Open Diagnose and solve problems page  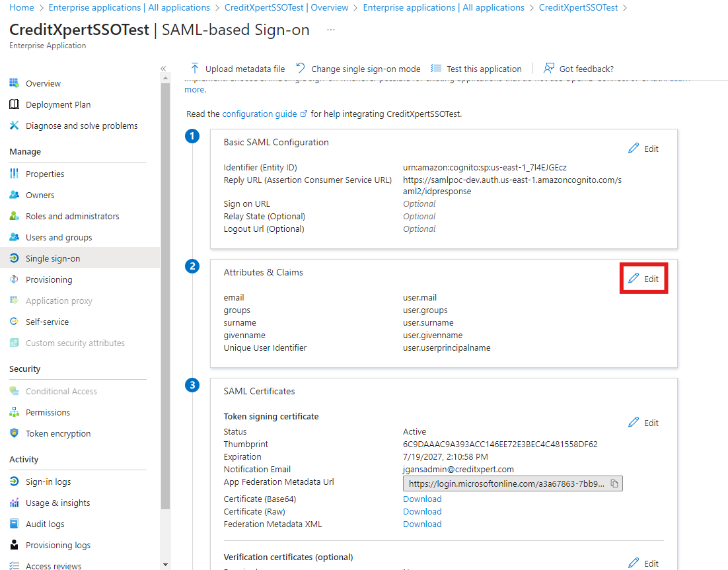pos(82,125)
